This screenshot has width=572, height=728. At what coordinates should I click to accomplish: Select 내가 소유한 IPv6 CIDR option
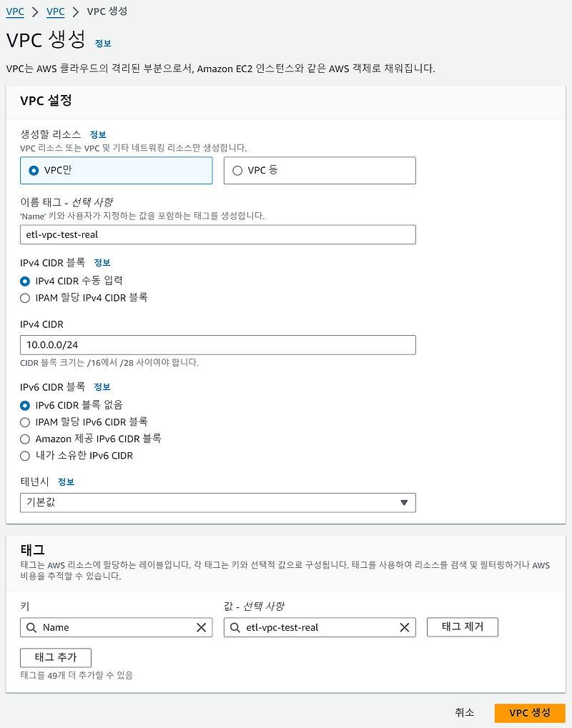(25, 456)
